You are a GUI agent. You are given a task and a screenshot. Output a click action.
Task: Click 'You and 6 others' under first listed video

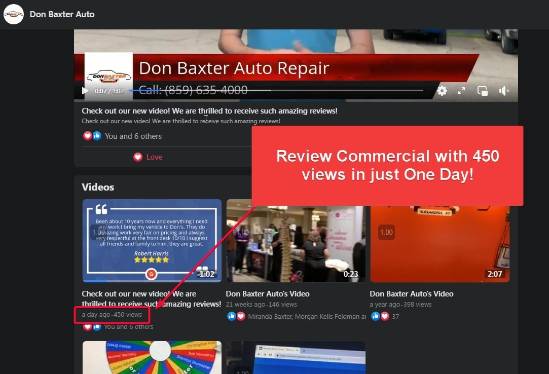click(x=128, y=327)
